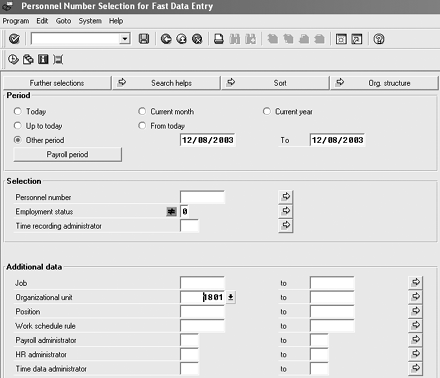The width and height of the screenshot is (440, 378).
Task: Open the command field dropdown arrow
Action: click(x=125, y=39)
